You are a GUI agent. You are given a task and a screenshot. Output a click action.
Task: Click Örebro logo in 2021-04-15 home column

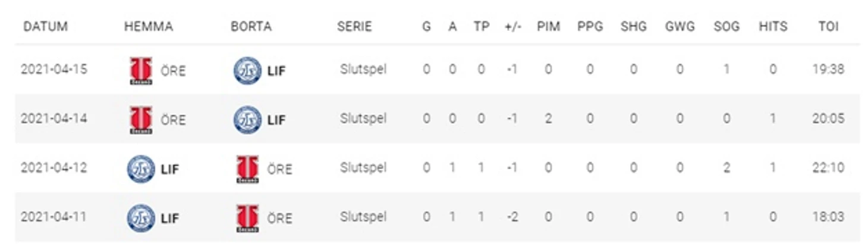pos(141,71)
